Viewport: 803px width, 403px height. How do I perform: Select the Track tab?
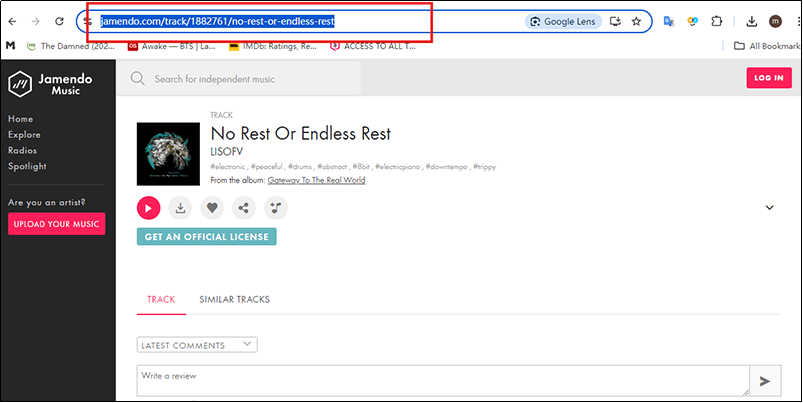click(161, 299)
